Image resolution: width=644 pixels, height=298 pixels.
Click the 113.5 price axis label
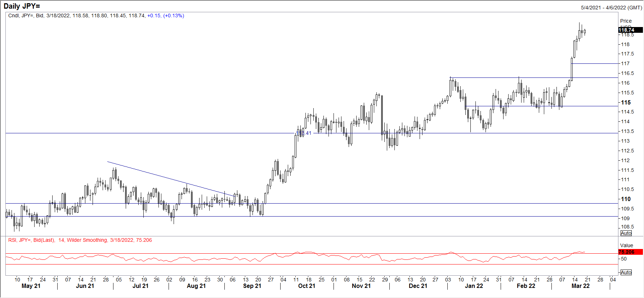point(627,131)
